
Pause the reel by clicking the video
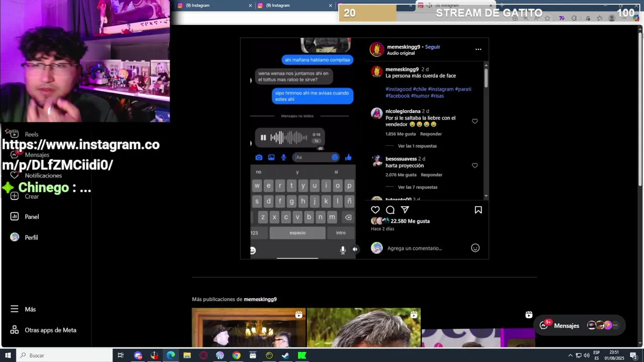click(303, 148)
